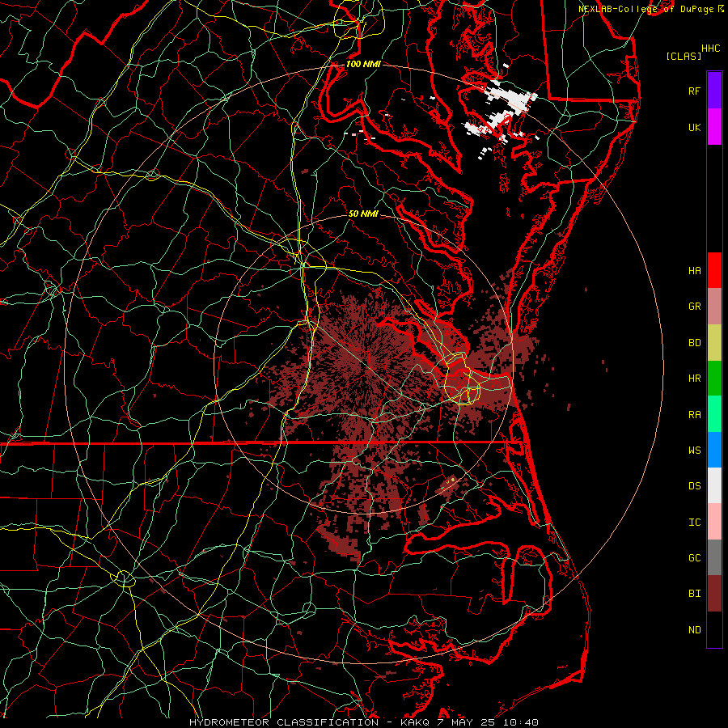Click the RA legend label
This screenshot has width=728, height=728.
click(695, 415)
